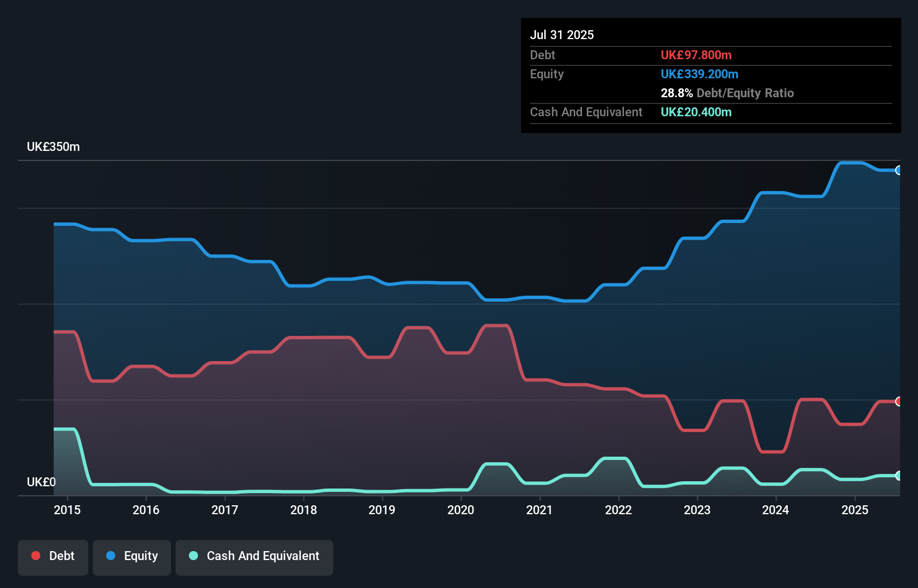The image size is (918, 588).
Task: Select the Equity line endpoint marker
Action: (898, 170)
